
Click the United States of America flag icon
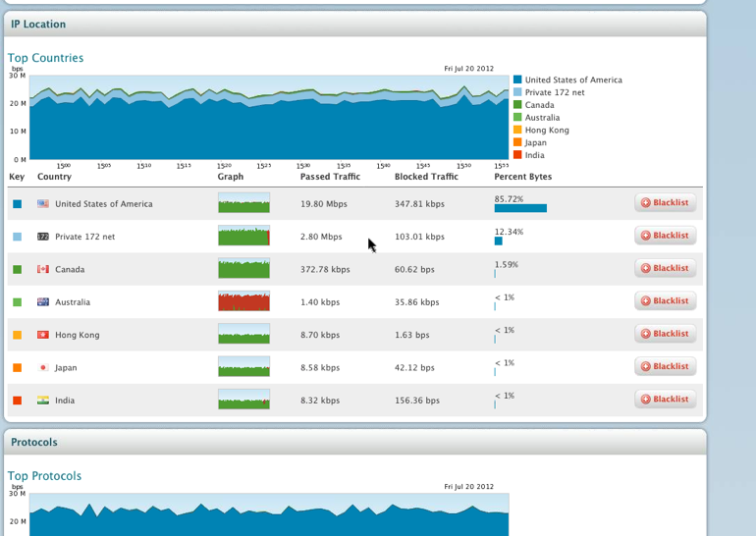click(x=43, y=204)
